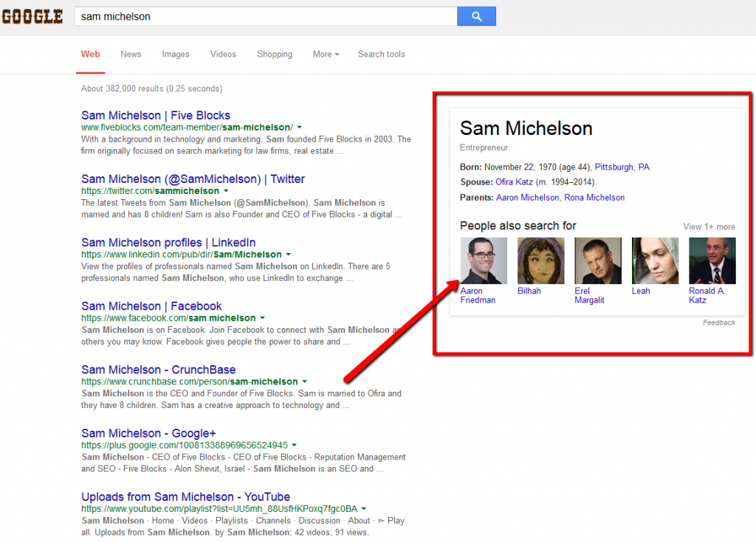
Task: Expand the arrow beside twitter.com URL
Action: (226, 191)
